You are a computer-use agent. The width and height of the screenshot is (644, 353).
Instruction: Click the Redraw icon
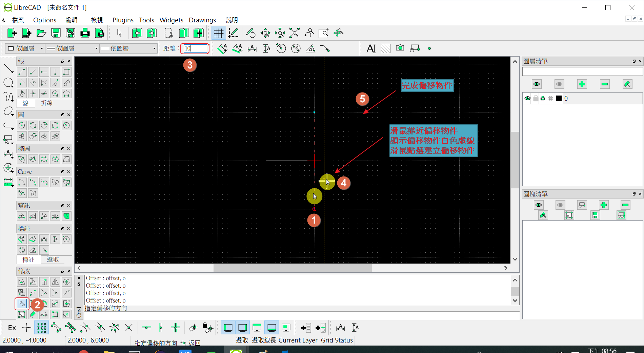[251, 33]
